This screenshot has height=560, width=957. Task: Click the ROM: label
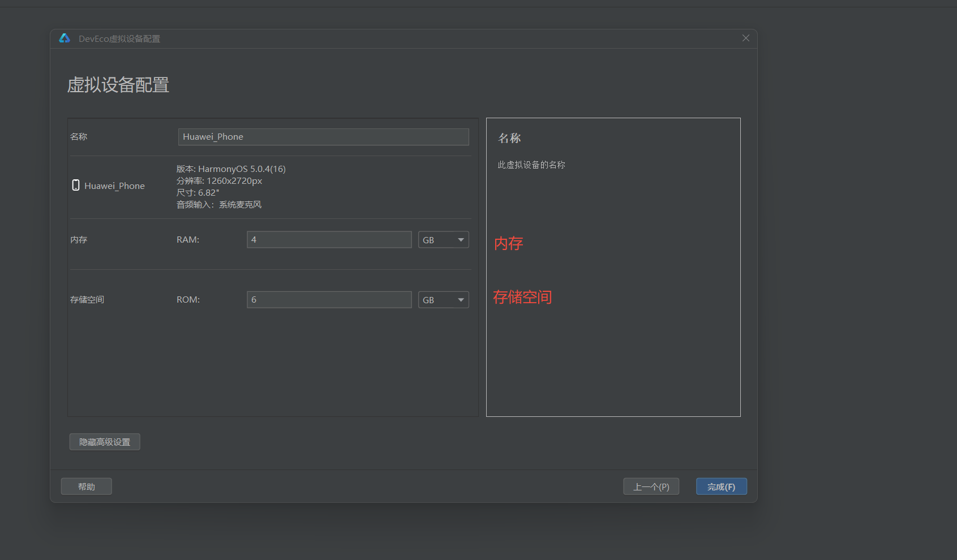[188, 300]
